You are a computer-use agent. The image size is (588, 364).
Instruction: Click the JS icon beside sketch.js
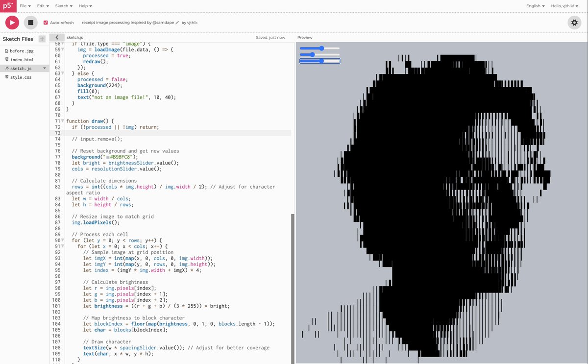[6, 69]
